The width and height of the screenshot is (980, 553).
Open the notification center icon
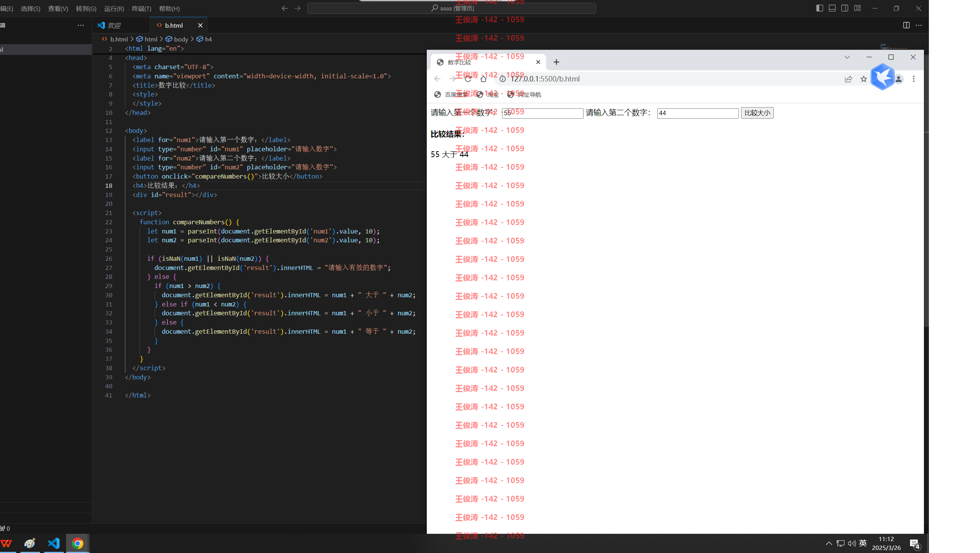tap(915, 544)
